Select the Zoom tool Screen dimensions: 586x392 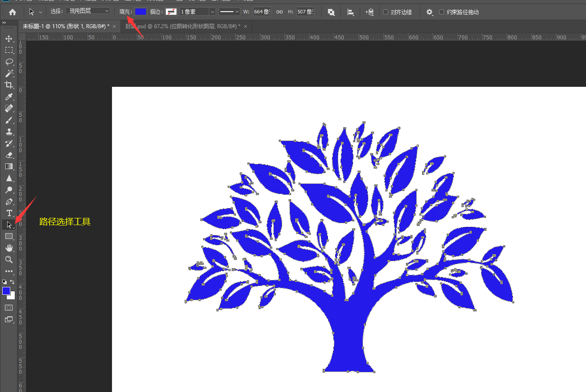coord(9,260)
